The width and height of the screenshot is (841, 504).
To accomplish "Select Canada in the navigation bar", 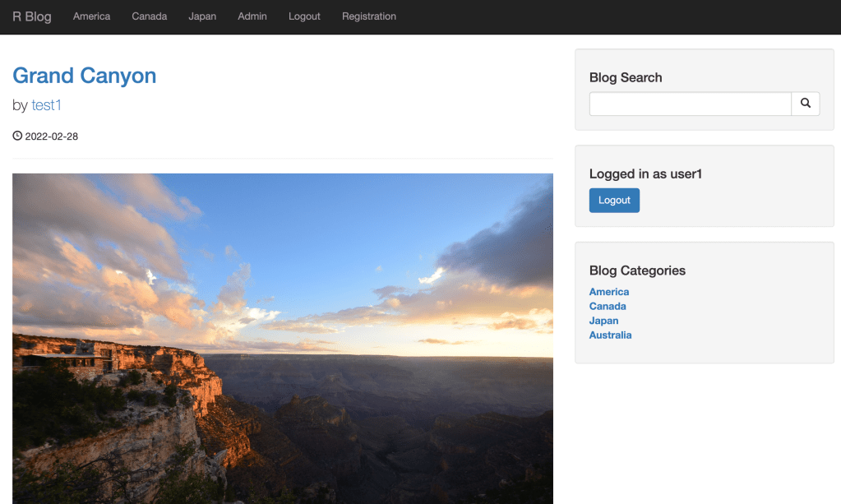I will [x=149, y=16].
